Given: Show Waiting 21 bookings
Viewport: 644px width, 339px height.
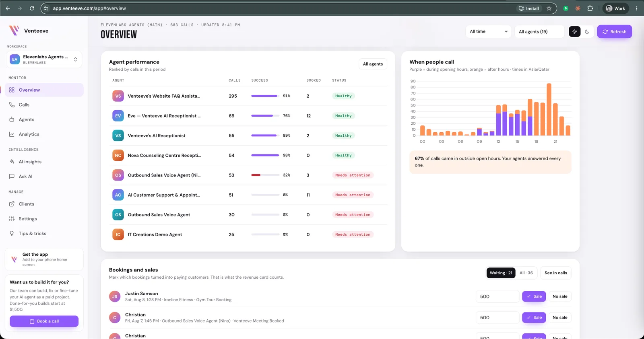Looking at the screenshot, I should 501,273.
